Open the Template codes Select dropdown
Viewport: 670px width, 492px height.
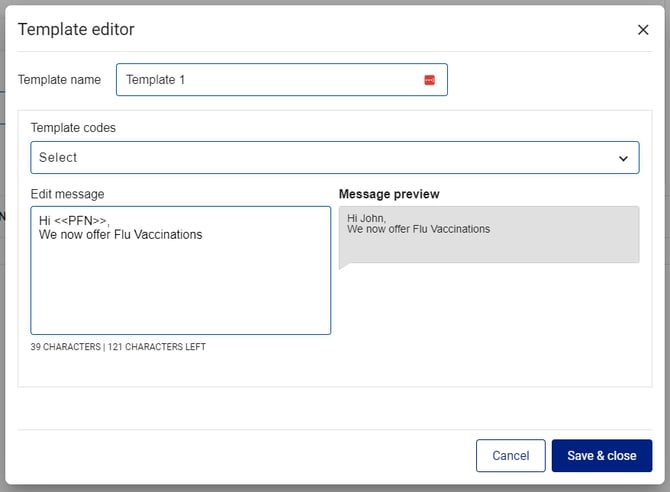335,157
